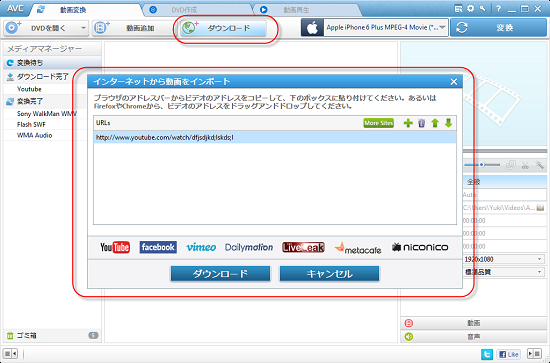550x363 pixels.
Task: Click the Apple device logo icon
Action: click(312, 28)
